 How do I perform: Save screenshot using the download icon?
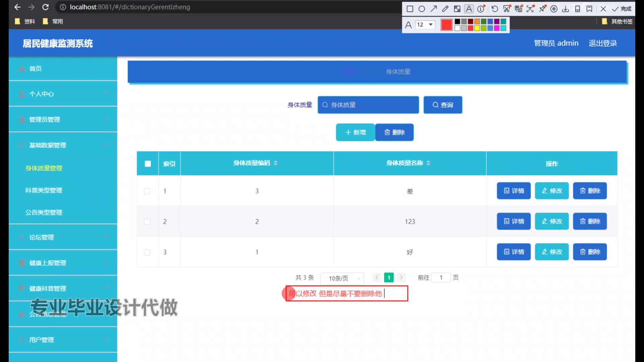coord(566,9)
